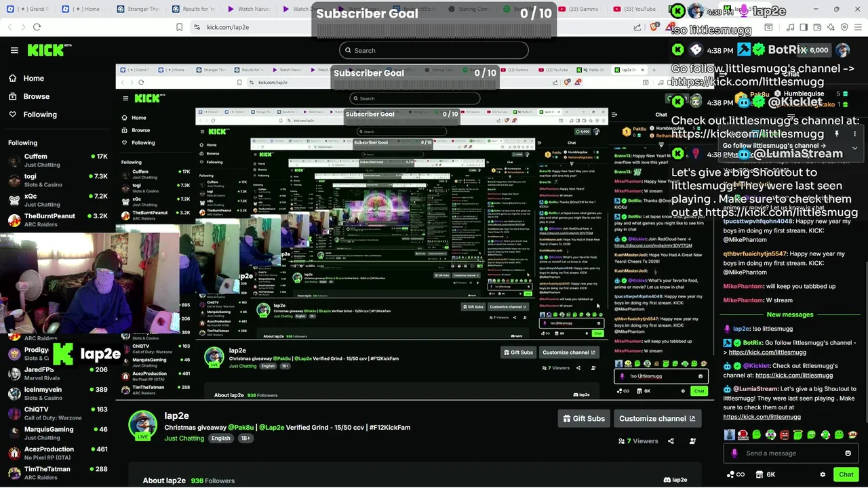Click the green Chat send button

846,474
